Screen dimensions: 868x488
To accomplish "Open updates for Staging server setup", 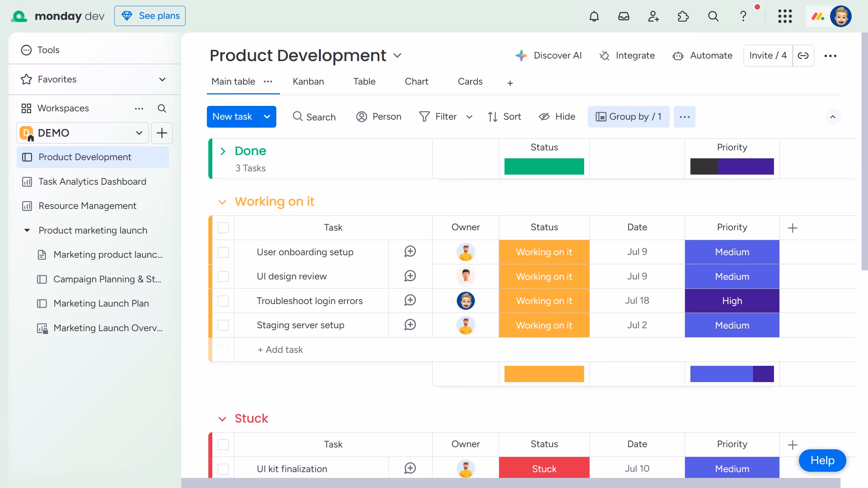I will [410, 325].
